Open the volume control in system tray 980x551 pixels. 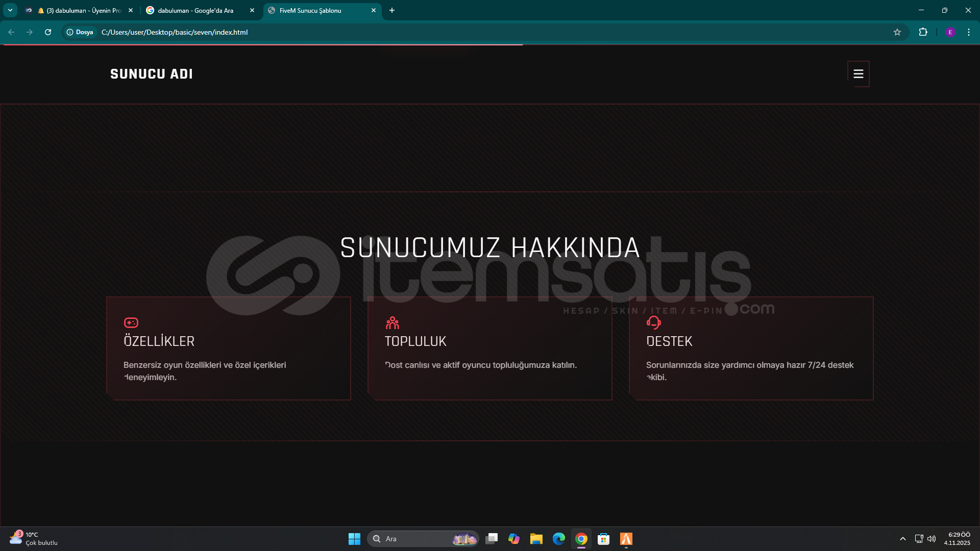(x=932, y=539)
